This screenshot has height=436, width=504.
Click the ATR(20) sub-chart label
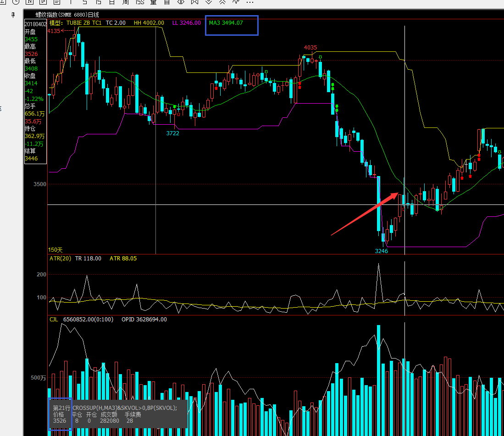point(61,258)
